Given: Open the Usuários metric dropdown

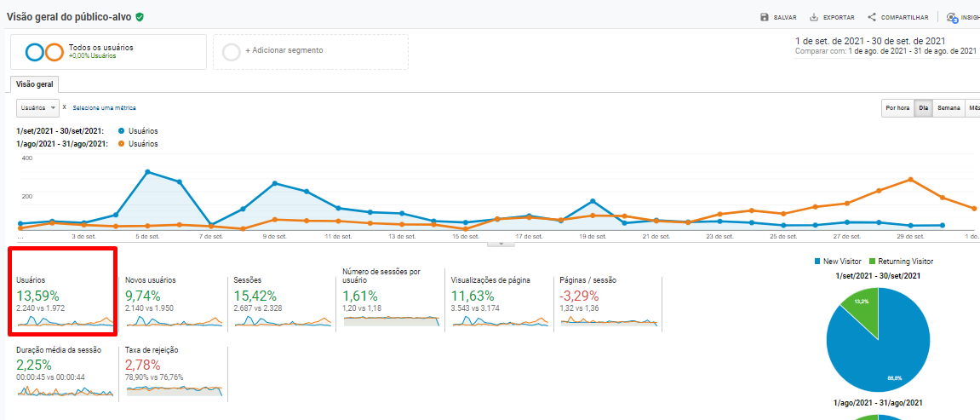Looking at the screenshot, I should (38, 108).
